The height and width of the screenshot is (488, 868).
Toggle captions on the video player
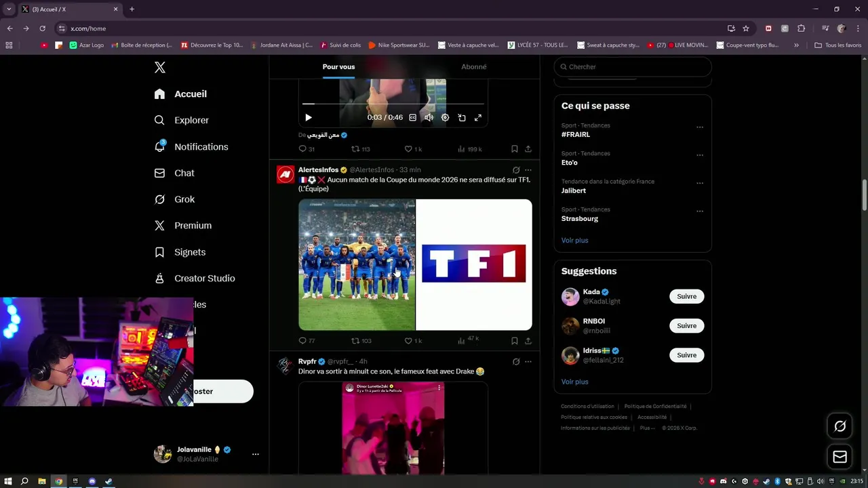412,117
